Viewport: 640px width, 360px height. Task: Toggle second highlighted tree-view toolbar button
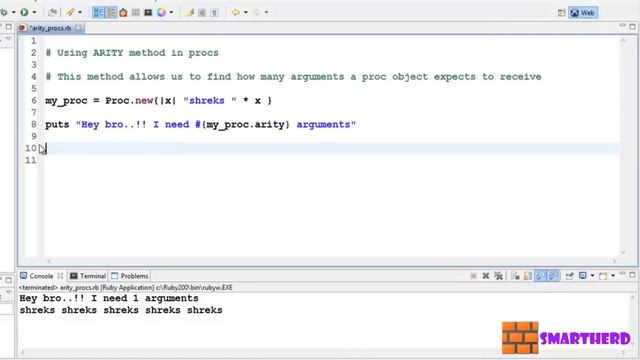111,13
